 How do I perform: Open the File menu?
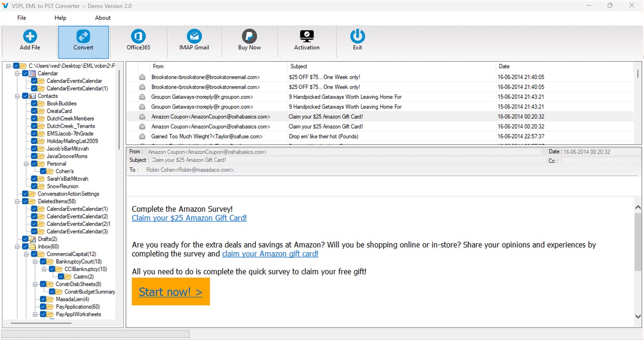[x=21, y=17]
